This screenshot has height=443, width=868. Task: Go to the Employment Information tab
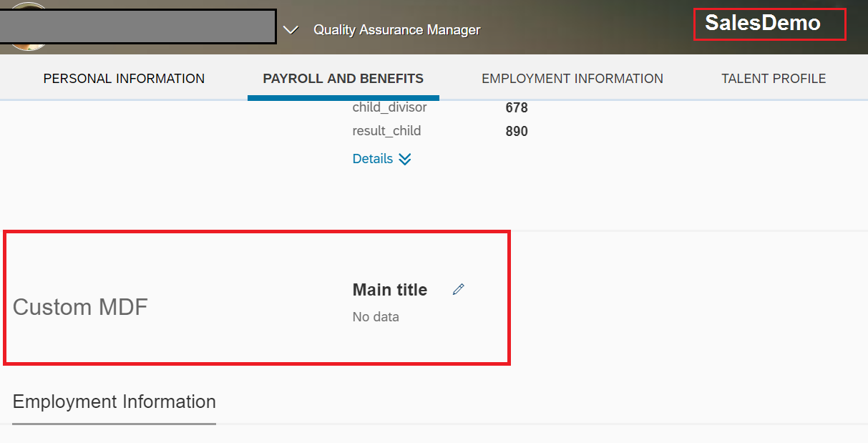pos(572,79)
